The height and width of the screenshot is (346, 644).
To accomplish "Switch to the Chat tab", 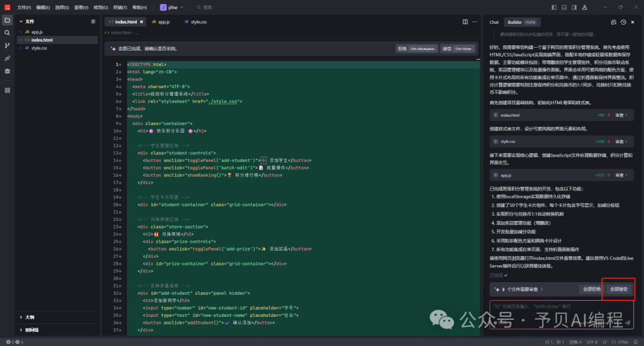I will (x=494, y=22).
